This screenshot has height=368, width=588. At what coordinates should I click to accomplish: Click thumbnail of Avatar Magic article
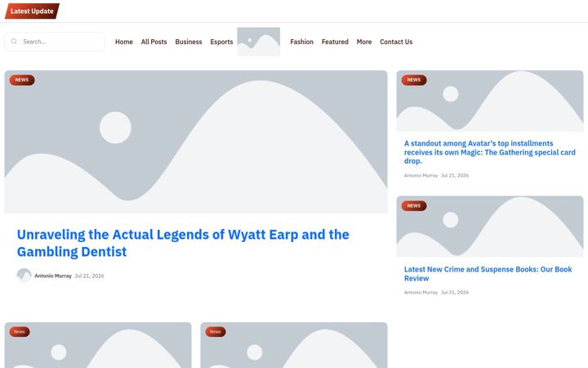pyautogui.click(x=490, y=101)
